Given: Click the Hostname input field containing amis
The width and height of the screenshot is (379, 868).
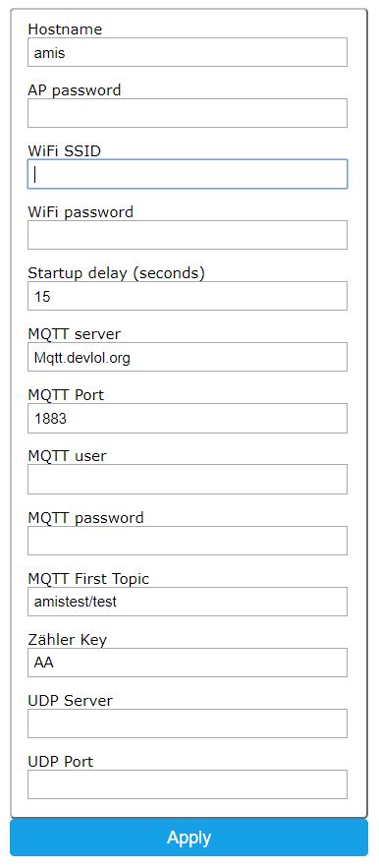Looking at the screenshot, I should (x=188, y=52).
